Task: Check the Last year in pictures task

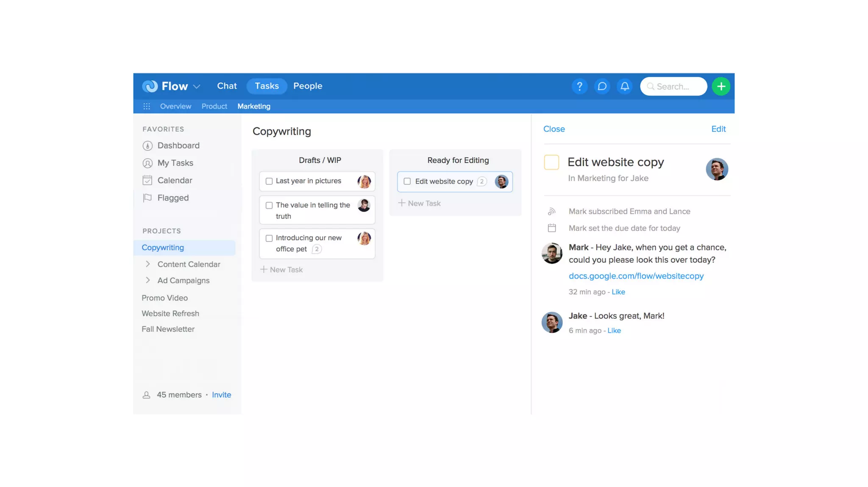Action: [269, 181]
